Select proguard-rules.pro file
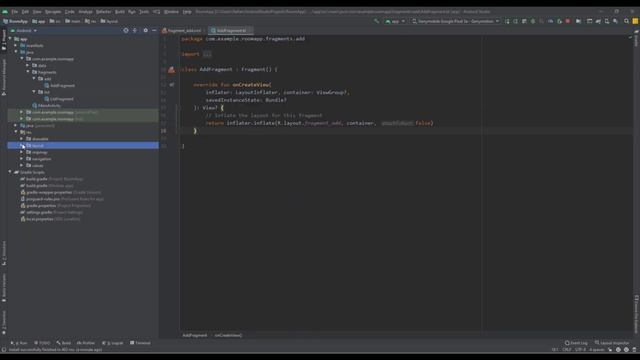 click(x=62, y=199)
